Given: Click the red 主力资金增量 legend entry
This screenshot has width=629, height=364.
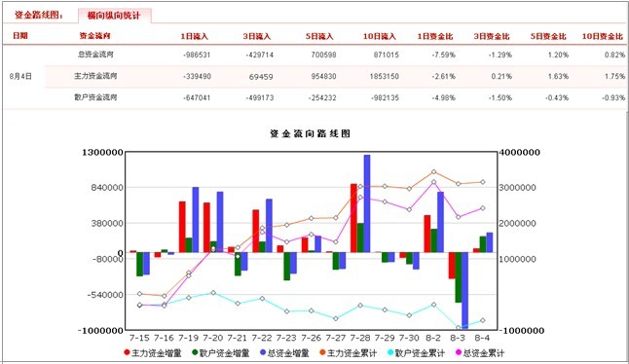Looking at the screenshot, I should pyautogui.click(x=153, y=353).
